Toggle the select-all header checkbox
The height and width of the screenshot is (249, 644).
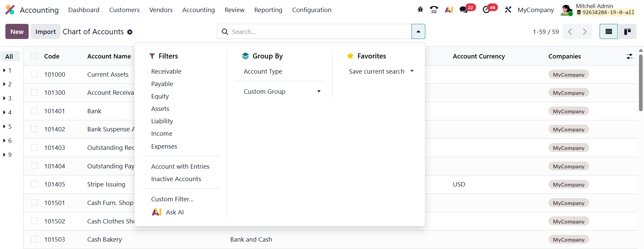(34, 56)
